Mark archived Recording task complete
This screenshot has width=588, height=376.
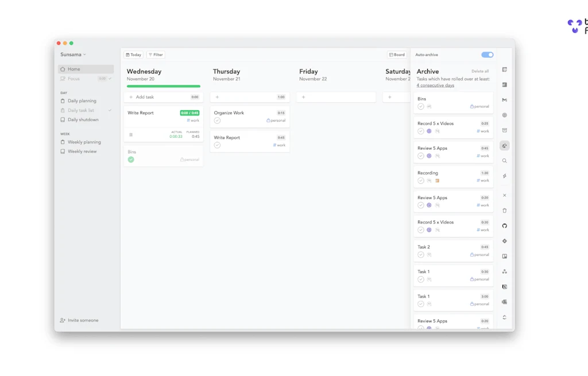421,181
